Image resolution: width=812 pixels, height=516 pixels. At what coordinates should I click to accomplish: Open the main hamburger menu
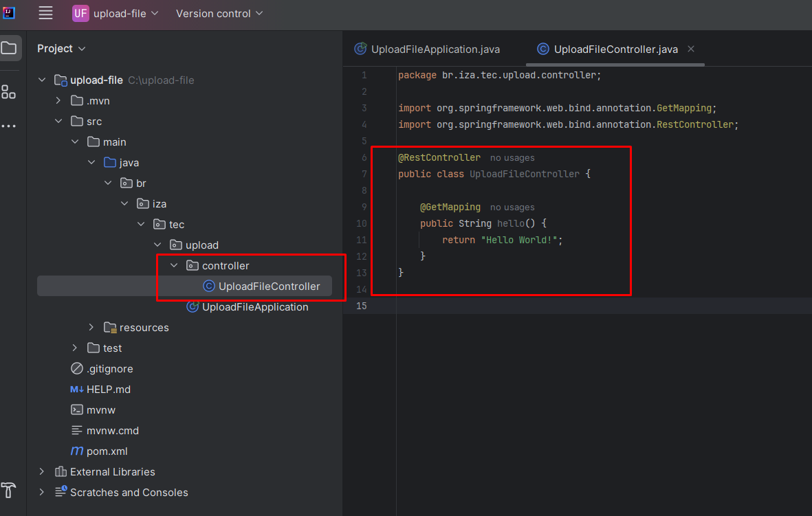point(45,13)
